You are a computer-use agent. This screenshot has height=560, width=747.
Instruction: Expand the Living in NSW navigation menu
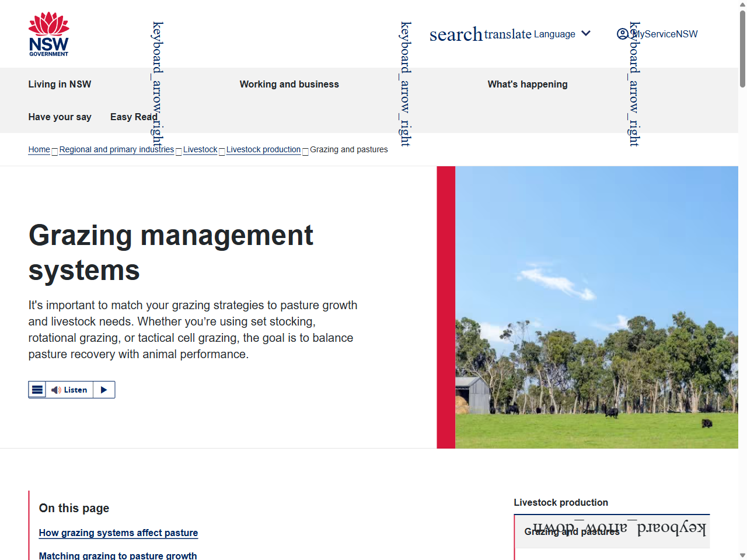[60, 84]
